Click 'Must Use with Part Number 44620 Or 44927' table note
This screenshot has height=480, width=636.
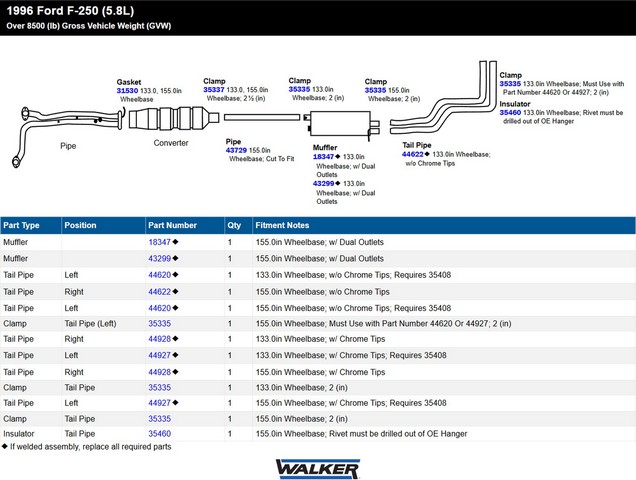click(408, 323)
